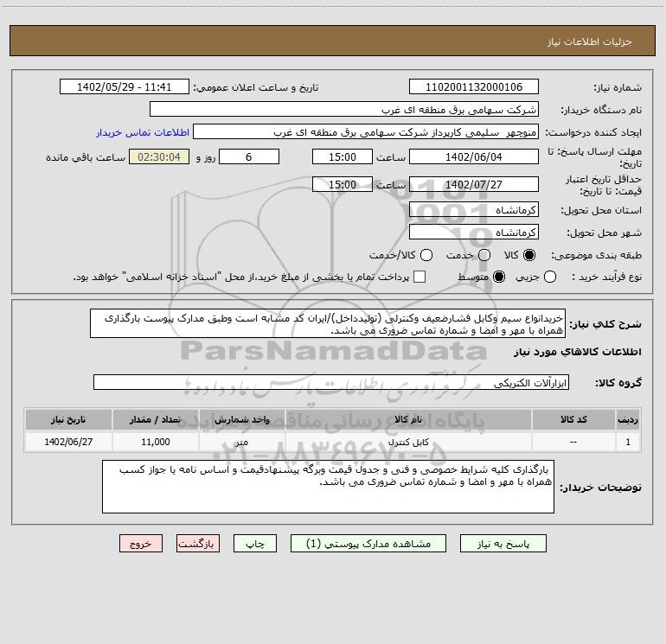Viewport: 666px width, 644px height.
Task: Click the buyer notes text area
Action: click(328, 487)
